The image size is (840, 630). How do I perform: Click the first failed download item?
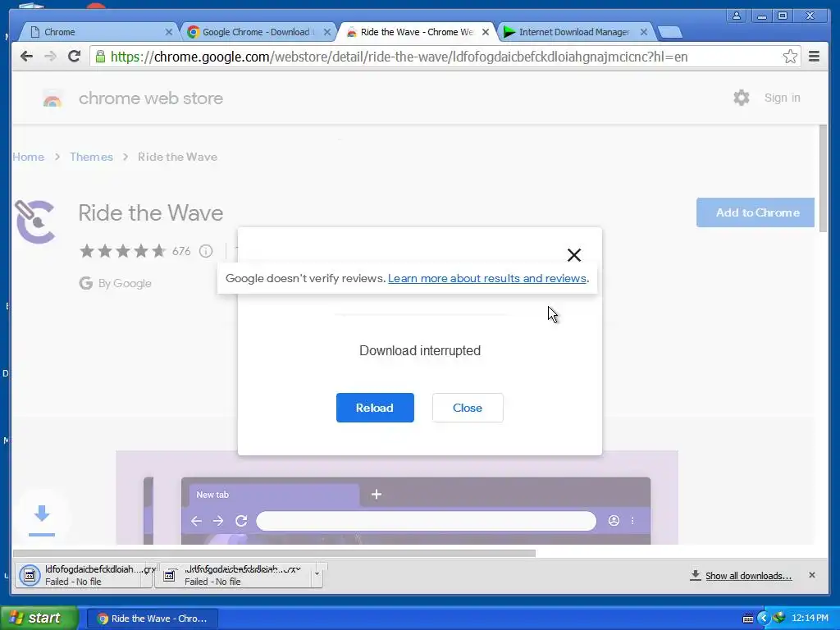[84, 575]
